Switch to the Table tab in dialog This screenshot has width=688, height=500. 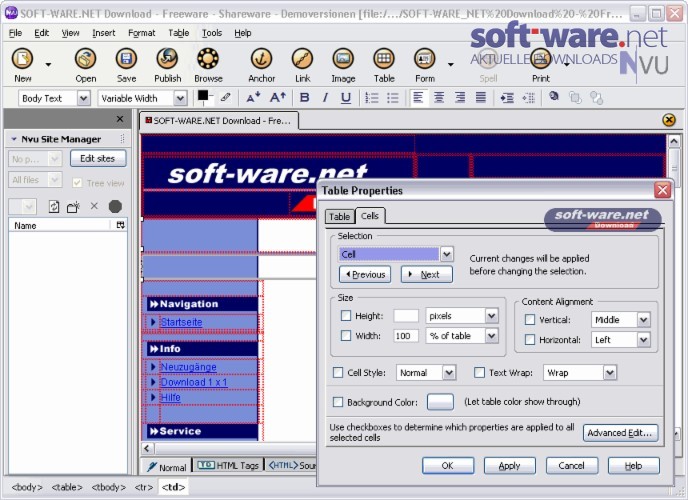(339, 216)
